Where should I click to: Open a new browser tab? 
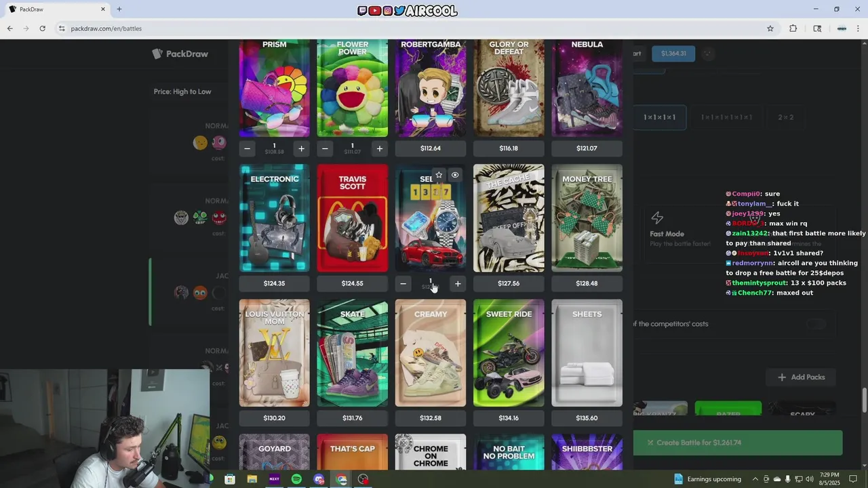[x=119, y=9]
